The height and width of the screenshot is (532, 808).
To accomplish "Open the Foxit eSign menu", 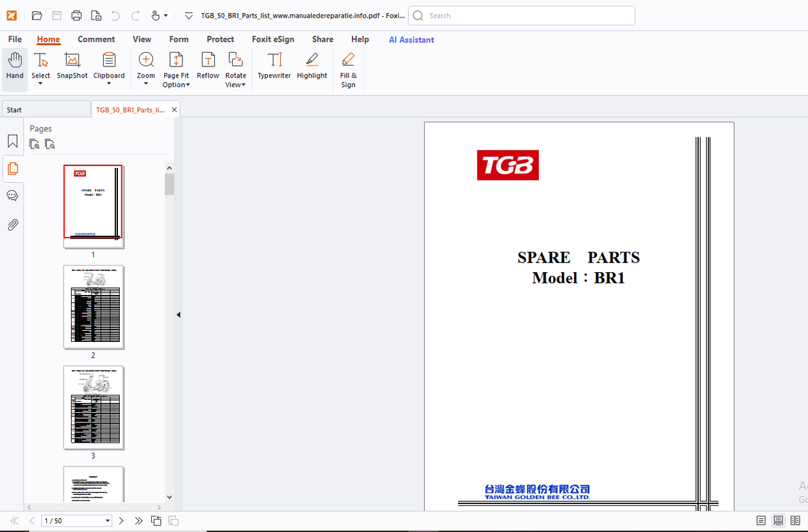I will (x=273, y=39).
